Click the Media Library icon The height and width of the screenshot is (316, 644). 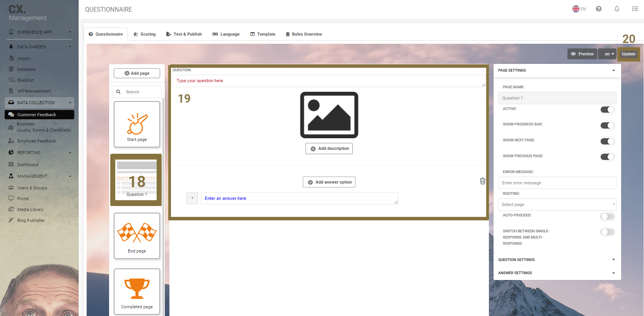point(11,210)
